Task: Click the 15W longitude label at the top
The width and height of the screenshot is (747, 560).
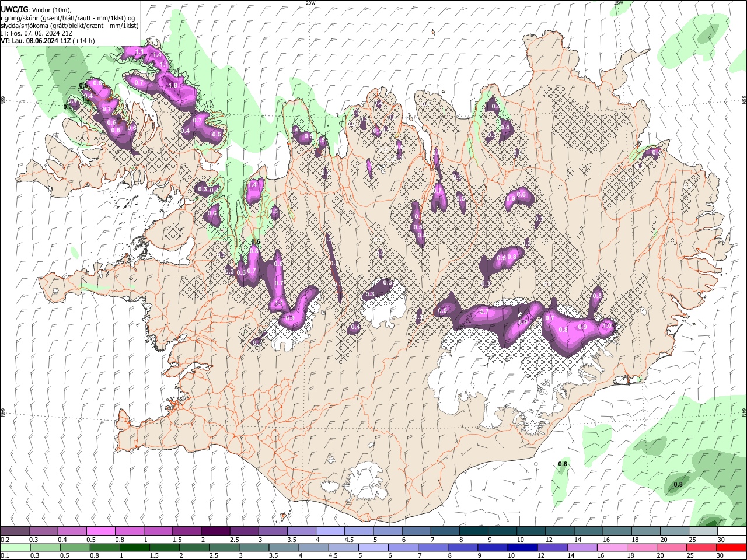Action: coord(619,3)
